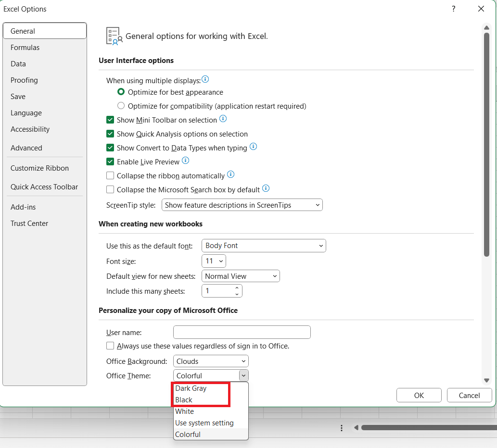Collapse the Office Theme dropdown arrow

243,376
